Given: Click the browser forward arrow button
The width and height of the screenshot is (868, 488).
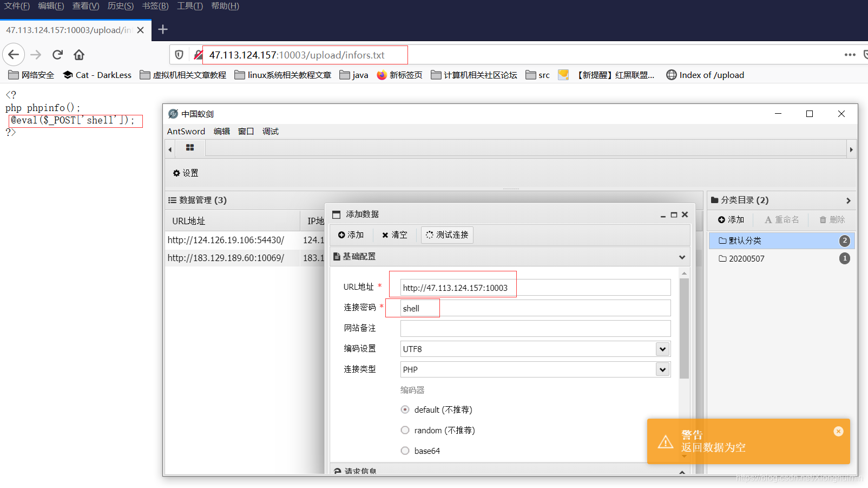Looking at the screenshot, I should [x=36, y=55].
